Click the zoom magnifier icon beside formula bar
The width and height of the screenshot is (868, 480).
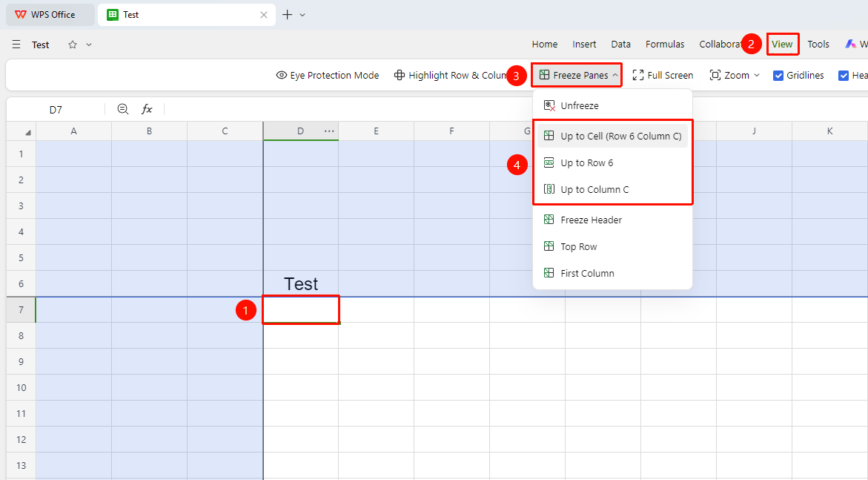tap(123, 109)
